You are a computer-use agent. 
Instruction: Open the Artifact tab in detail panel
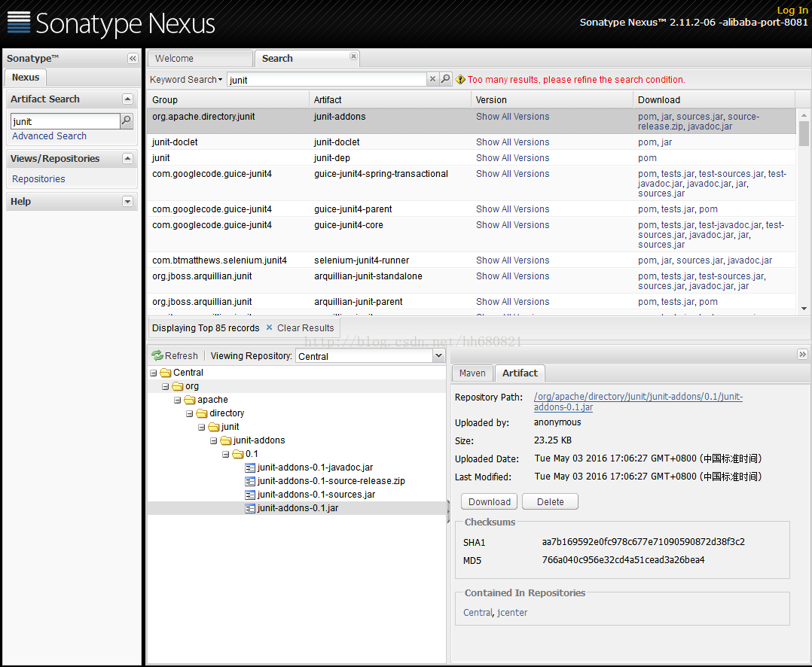(x=520, y=373)
